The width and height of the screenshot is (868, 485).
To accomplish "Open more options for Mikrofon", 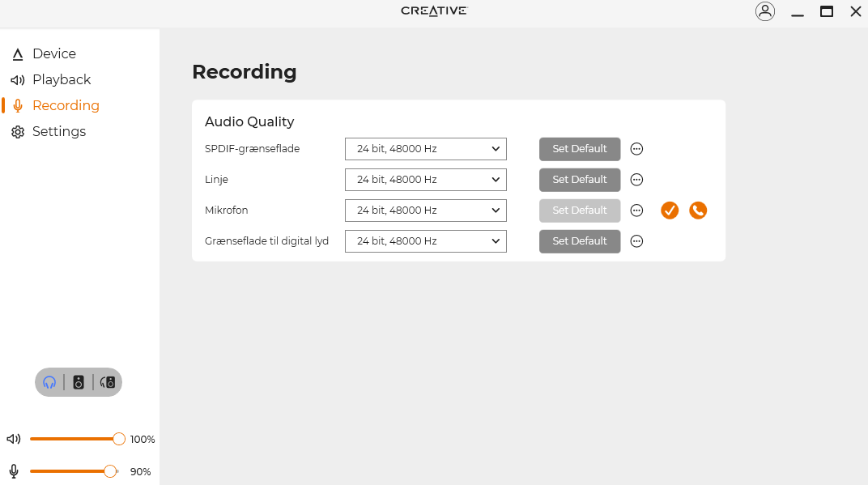I will tap(636, 211).
